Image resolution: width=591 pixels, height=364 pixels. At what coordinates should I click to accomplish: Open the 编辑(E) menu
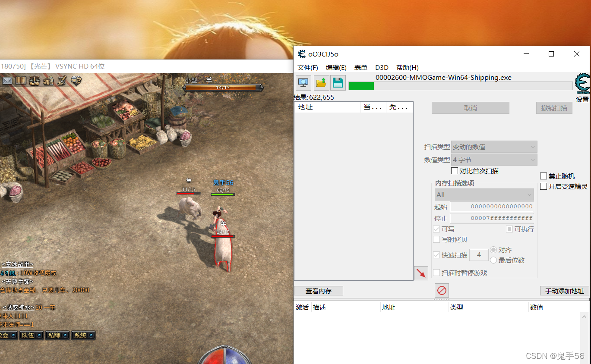coord(336,68)
